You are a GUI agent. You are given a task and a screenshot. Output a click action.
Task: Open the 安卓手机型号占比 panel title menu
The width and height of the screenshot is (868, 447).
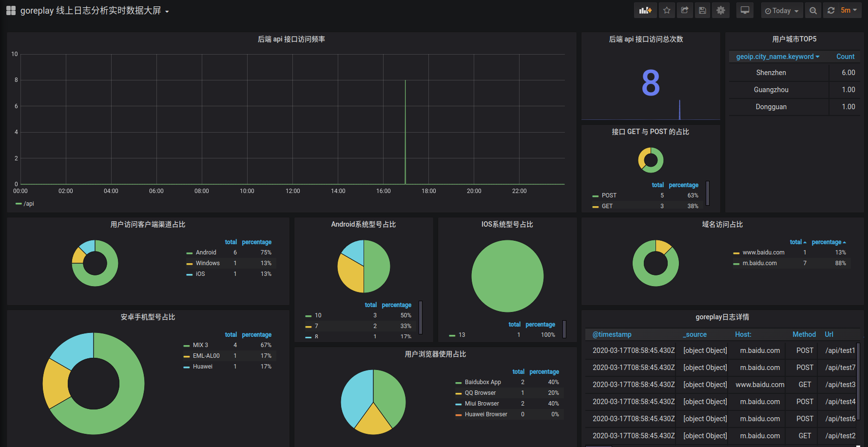click(x=148, y=317)
